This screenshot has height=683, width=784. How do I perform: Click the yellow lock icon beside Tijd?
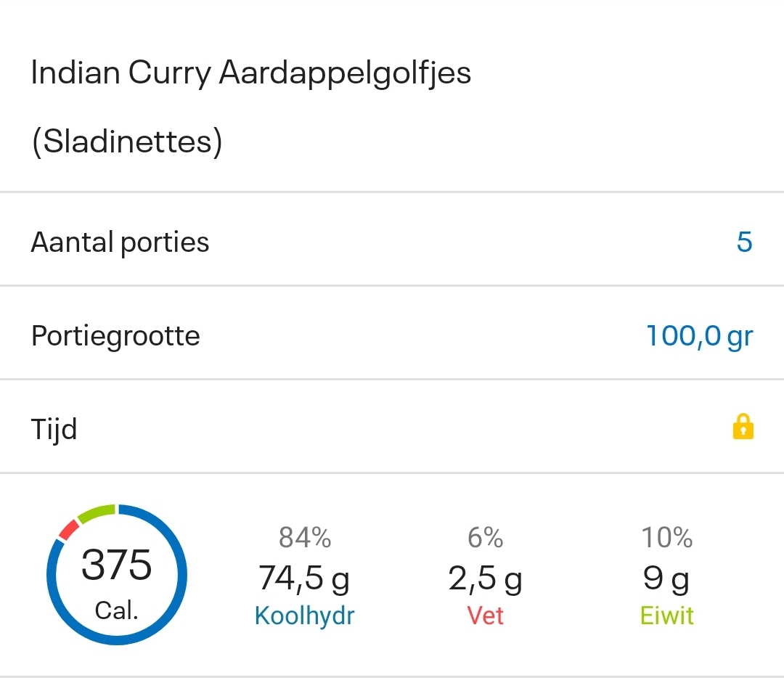pyautogui.click(x=743, y=428)
